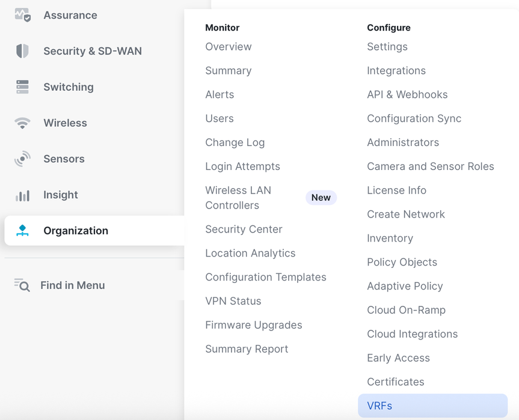Screen dimensions: 519x420
Task: Click the Wireless wifi signal icon
Action: pos(22,123)
